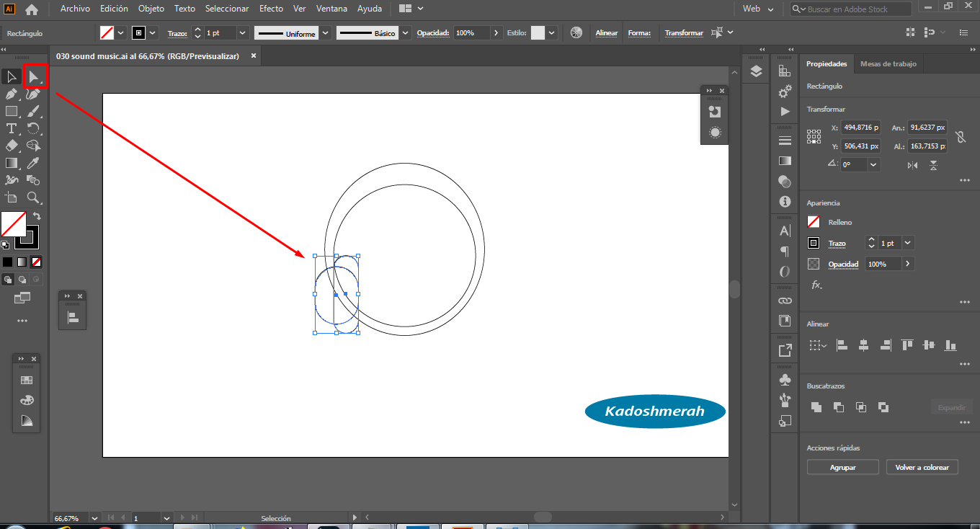
Task: Click Recolor Artwork wheel in control bar
Action: point(576,32)
